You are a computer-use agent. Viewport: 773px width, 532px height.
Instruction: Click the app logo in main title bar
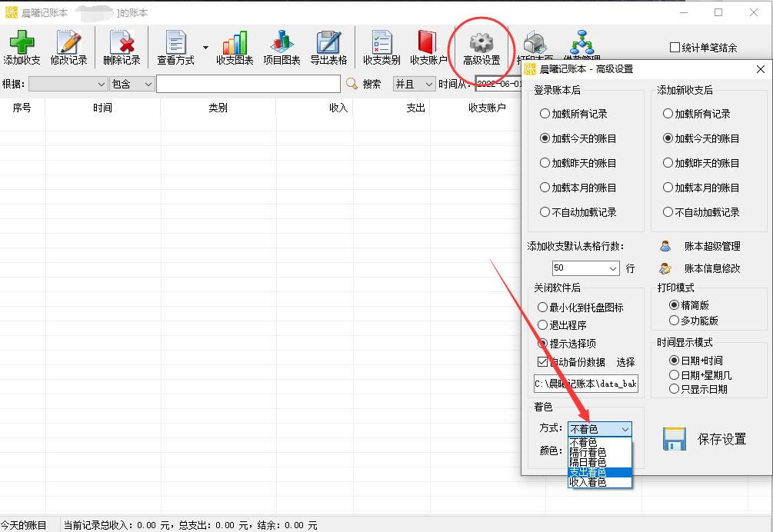(x=12, y=12)
